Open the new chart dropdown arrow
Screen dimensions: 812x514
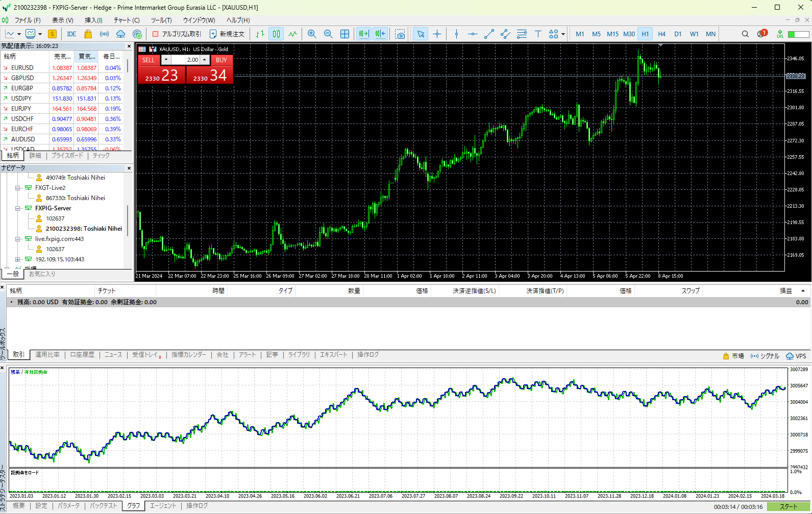(x=19, y=34)
